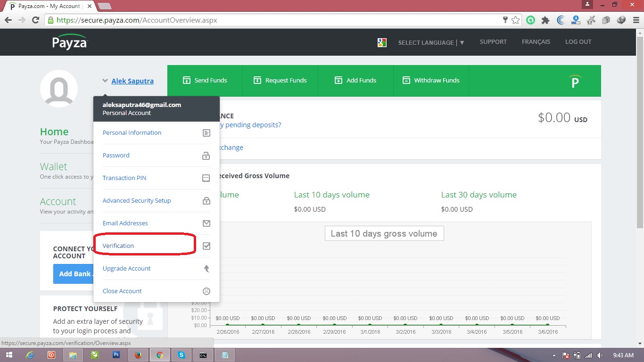Go back using the browser back arrow
Screen dimensions: 644x362
pos(8,20)
